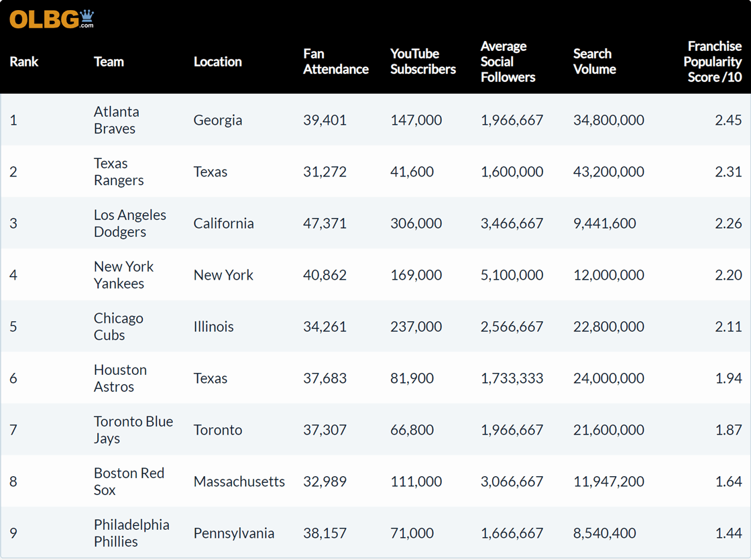Click the Pennsylvania location cell

click(234, 533)
